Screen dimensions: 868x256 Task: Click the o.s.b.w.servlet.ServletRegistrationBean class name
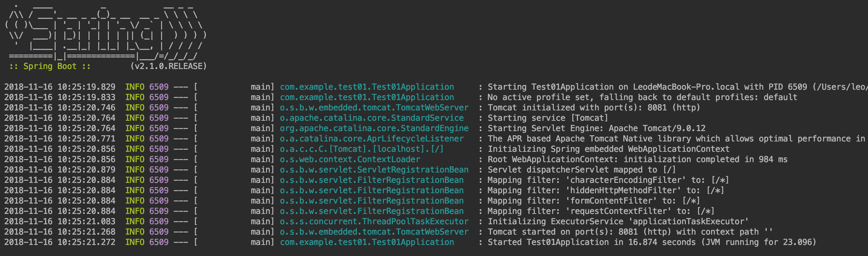pos(374,170)
